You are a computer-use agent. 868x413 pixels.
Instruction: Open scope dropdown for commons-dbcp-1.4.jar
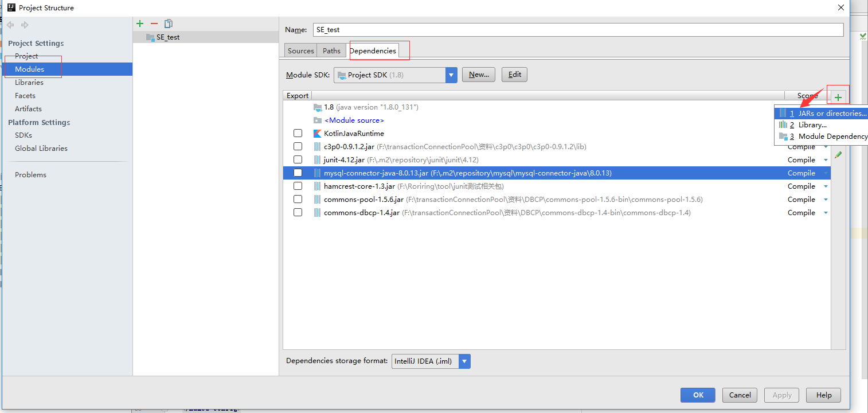(x=826, y=213)
